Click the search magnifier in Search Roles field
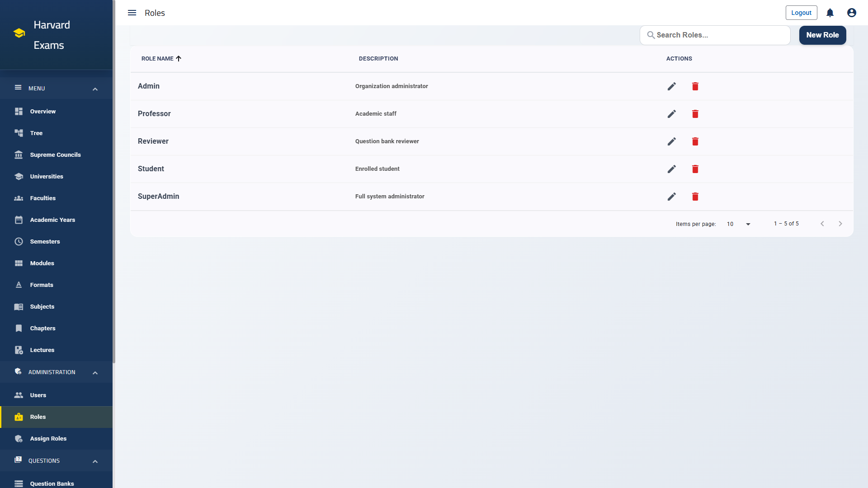This screenshot has width=868, height=488. click(x=651, y=35)
